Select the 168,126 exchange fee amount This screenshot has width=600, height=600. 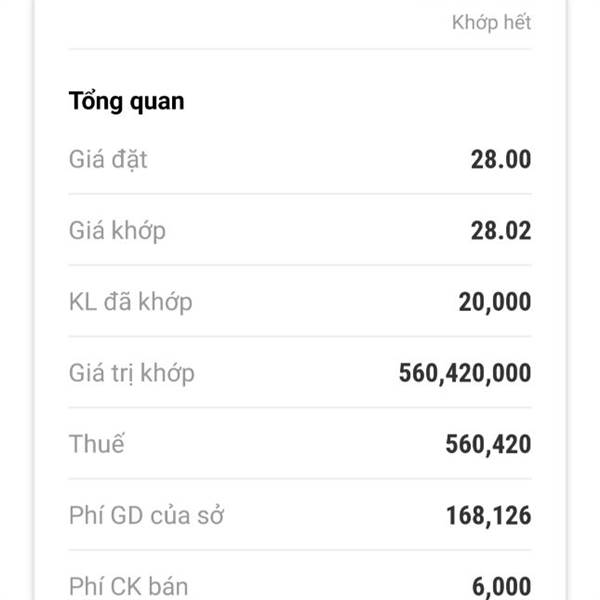click(x=489, y=516)
